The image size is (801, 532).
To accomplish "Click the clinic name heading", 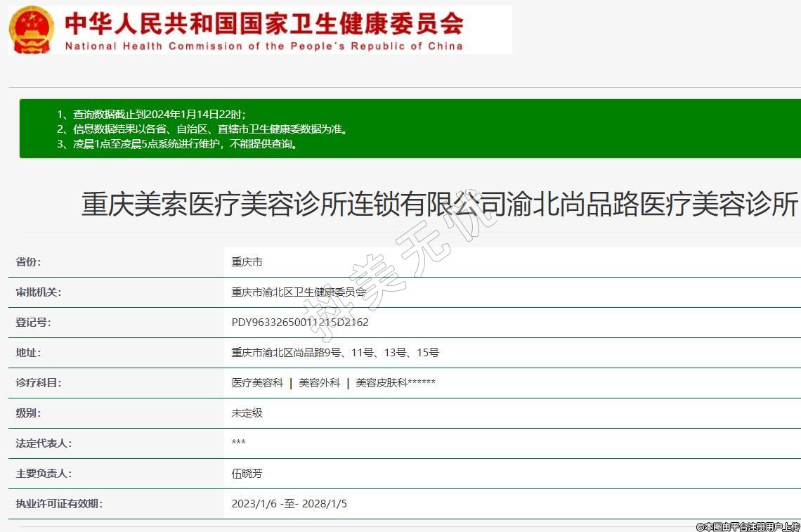I will click(439, 205).
